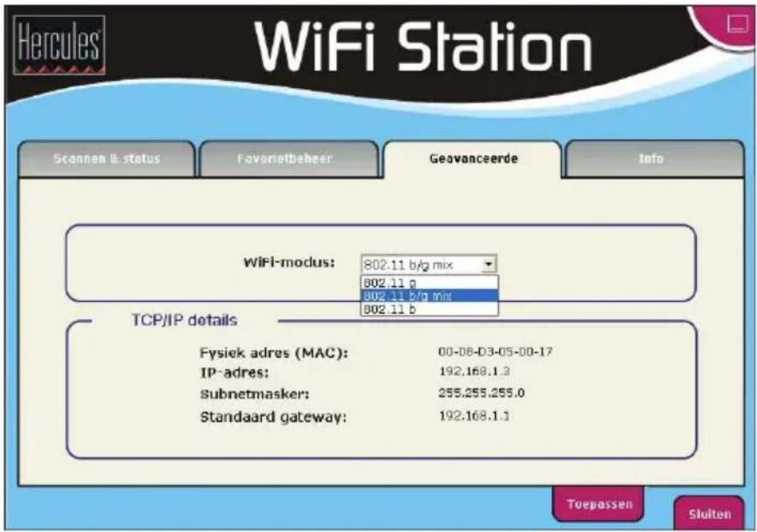The width and height of the screenshot is (757, 532).
Task: Click the Standaard gateway label
Action: [x=273, y=417]
